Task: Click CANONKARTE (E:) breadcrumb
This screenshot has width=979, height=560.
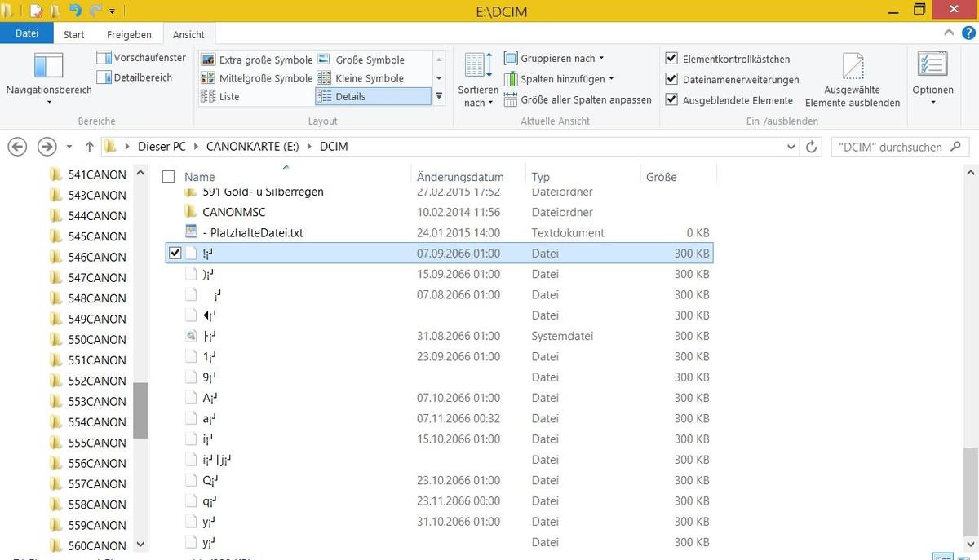Action: click(x=253, y=147)
